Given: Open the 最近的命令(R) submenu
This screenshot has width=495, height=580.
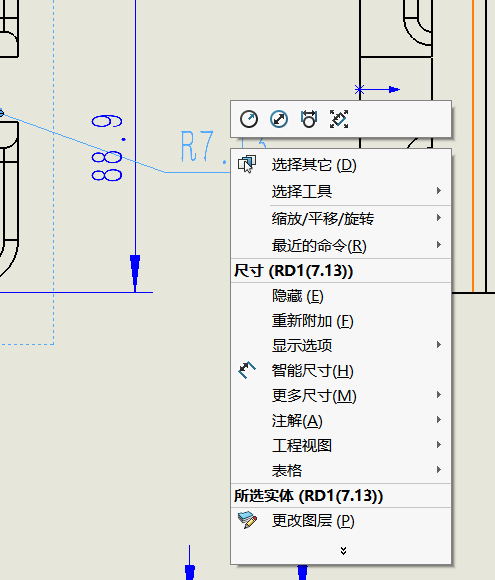Looking at the screenshot, I should (x=341, y=245).
